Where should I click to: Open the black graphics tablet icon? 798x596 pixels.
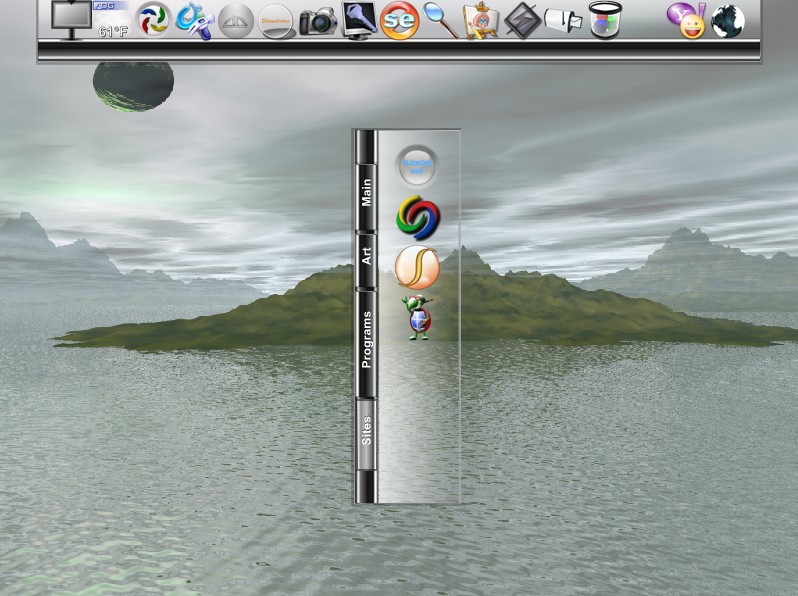coord(522,20)
